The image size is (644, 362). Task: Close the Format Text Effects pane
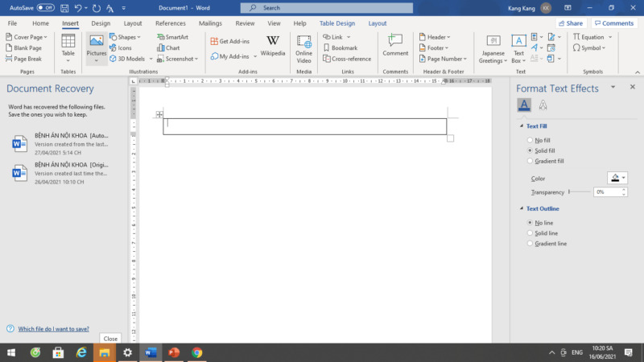(633, 87)
